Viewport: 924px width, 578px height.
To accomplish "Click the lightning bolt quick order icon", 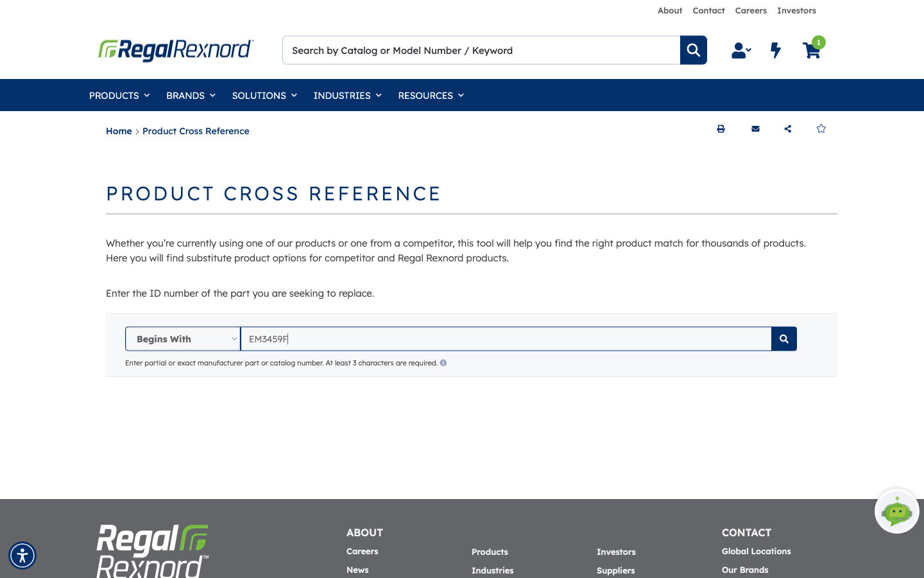I will (776, 50).
